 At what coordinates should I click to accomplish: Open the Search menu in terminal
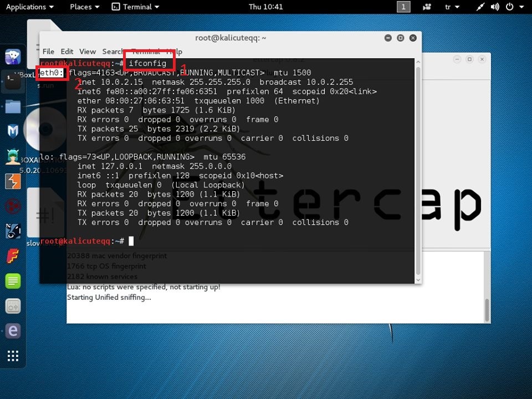[112, 52]
